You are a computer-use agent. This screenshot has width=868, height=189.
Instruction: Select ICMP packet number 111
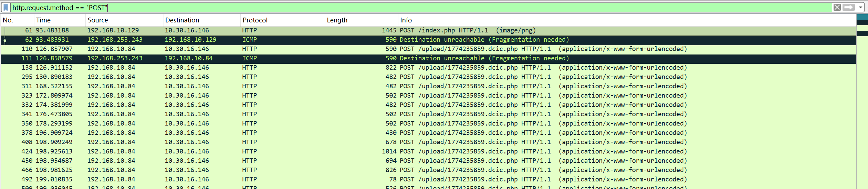coord(428,58)
